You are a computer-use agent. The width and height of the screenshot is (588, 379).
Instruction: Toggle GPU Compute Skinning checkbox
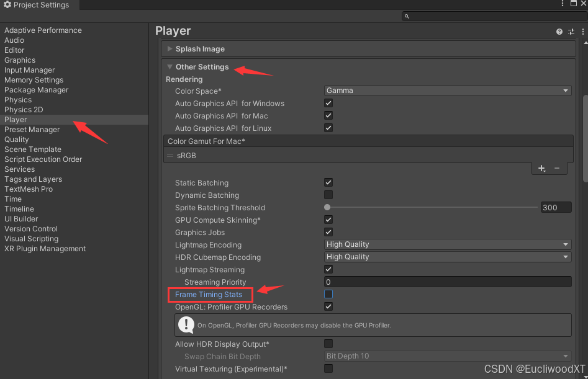328,220
